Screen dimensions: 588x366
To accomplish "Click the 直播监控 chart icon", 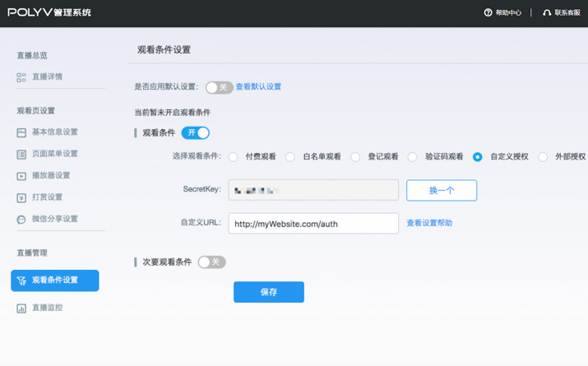I will (x=21, y=308).
